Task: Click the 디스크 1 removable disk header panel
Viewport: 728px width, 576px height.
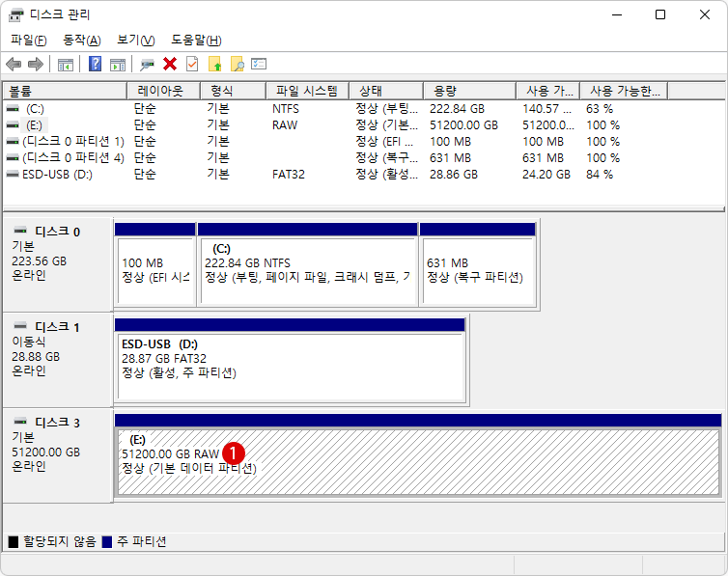Action: (58, 360)
